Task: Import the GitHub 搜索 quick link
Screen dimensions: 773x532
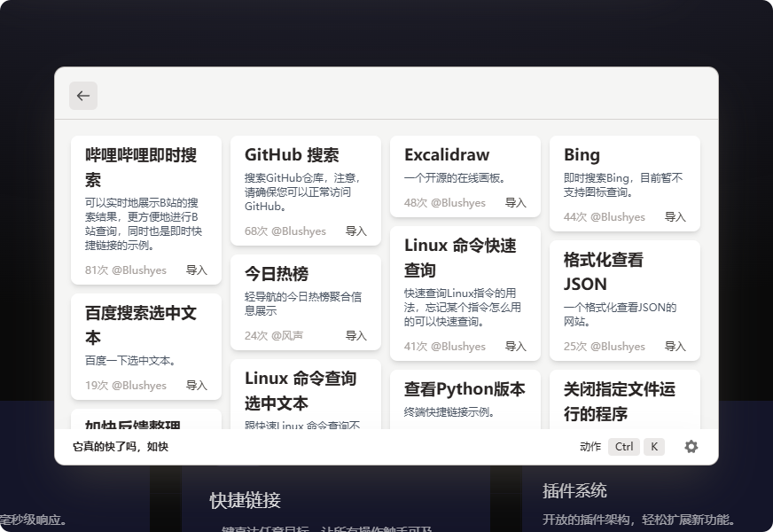Action: click(x=356, y=231)
